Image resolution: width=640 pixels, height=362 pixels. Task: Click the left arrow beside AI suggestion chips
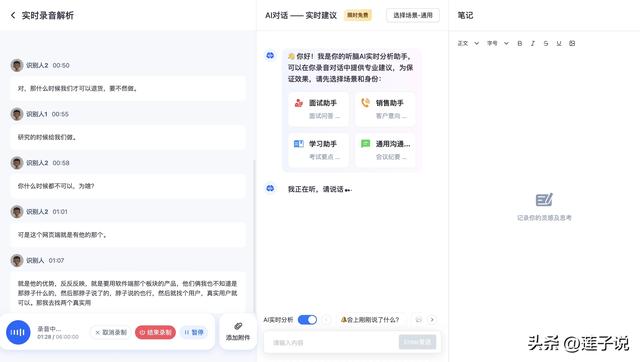[326, 320]
